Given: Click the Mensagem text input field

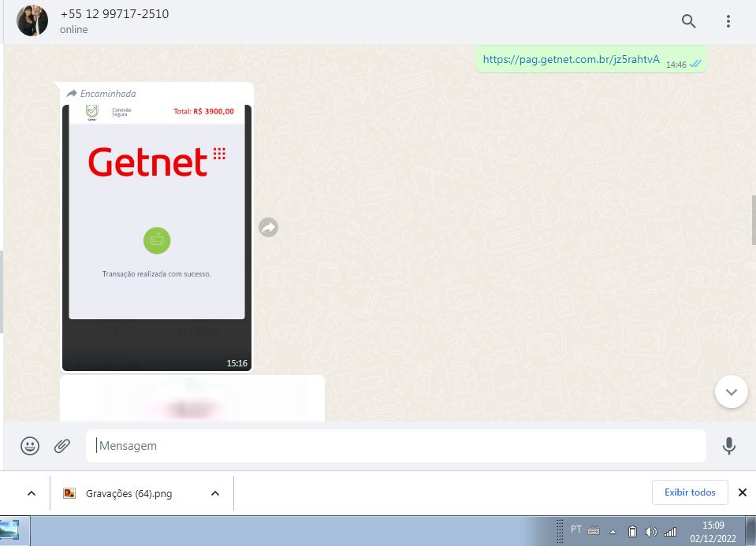Looking at the screenshot, I should click(396, 446).
